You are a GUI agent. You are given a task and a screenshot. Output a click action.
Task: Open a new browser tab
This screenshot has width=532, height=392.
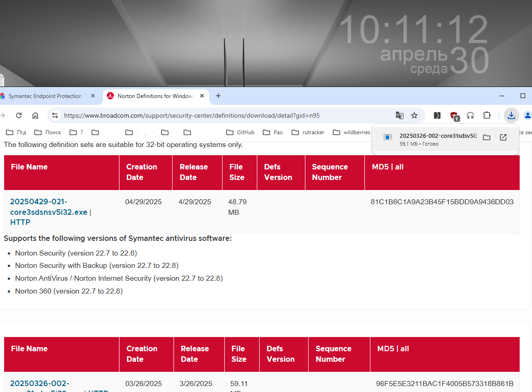pyautogui.click(x=218, y=96)
